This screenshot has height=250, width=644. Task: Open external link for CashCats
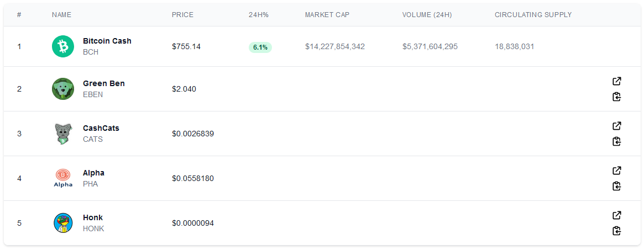(616, 126)
